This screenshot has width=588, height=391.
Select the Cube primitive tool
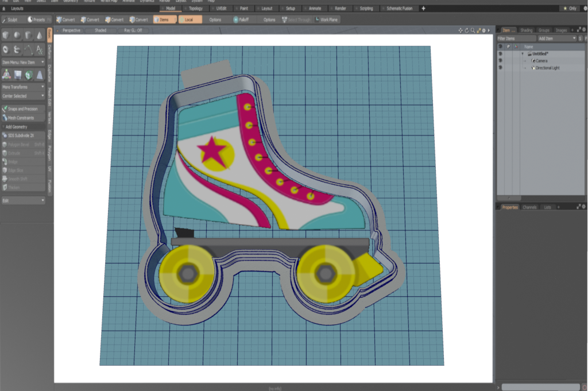6,35
